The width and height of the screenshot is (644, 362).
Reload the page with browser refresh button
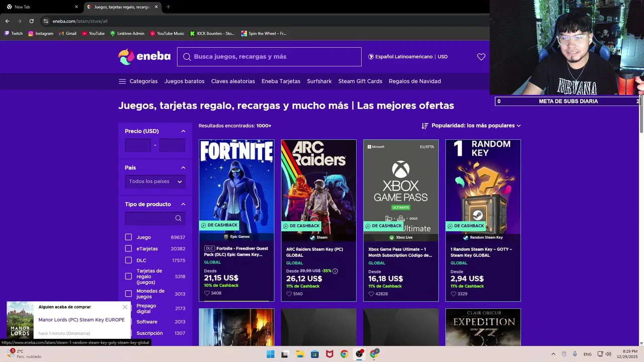pyautogui.click(x=31, y=21)
